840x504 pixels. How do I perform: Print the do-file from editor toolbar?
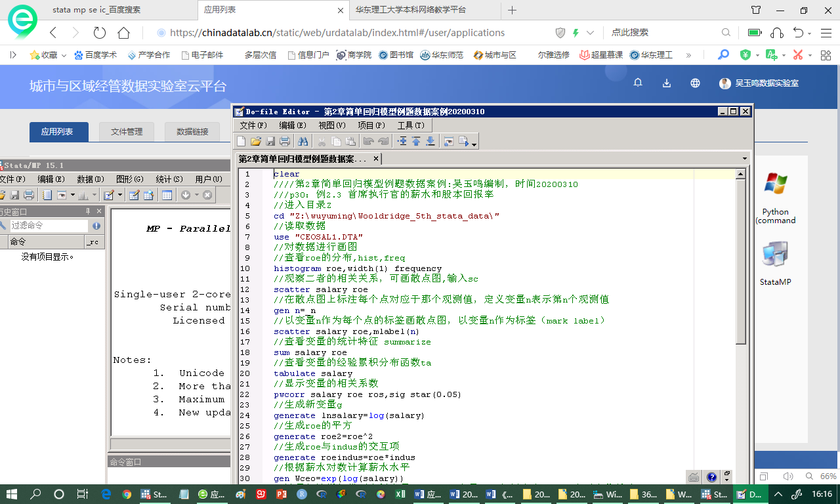[285, 141]
